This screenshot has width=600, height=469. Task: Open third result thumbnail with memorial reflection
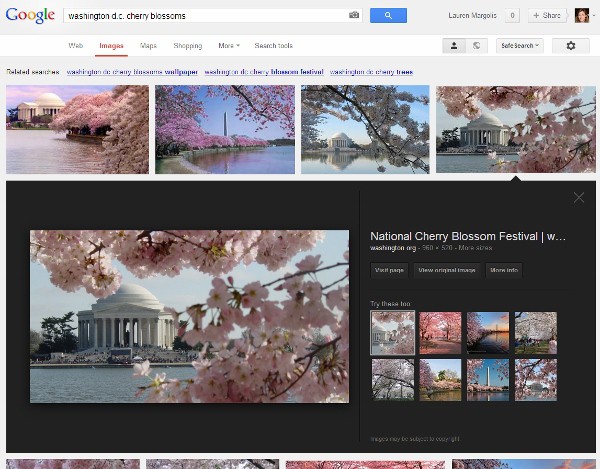[x=365, y=129]
